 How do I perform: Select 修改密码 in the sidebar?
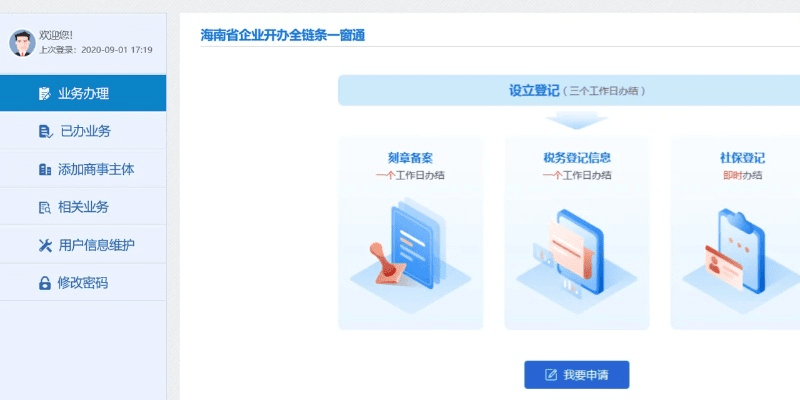(x=83, y=283)
